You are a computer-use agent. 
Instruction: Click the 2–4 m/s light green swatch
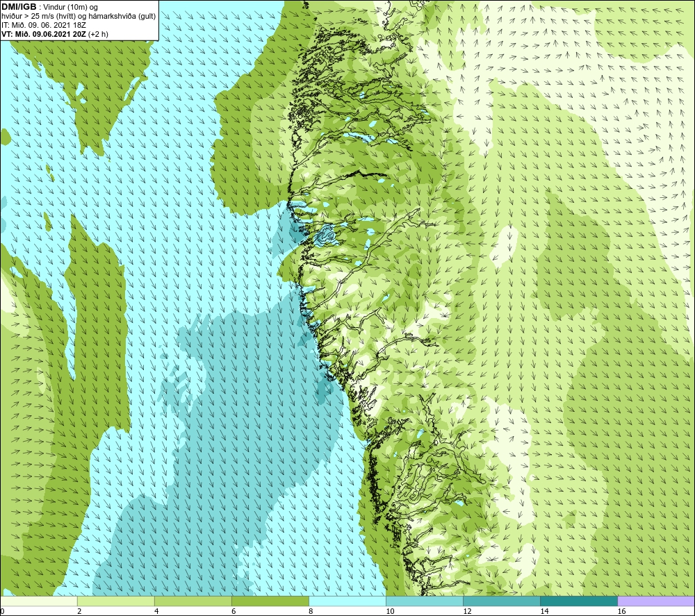click(115, 601)
